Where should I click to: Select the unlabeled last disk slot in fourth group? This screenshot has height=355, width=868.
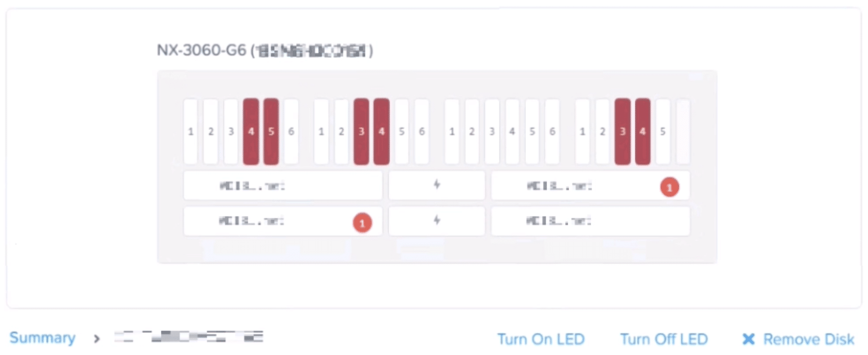tap(683, 132)
